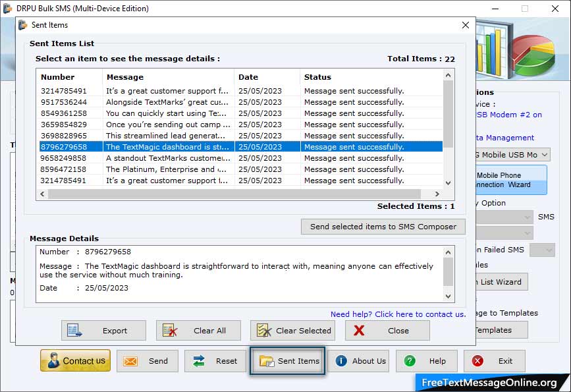Screen dimensions: 571x392
Task: Click the Templates button in main window
Action: point(501,330)
